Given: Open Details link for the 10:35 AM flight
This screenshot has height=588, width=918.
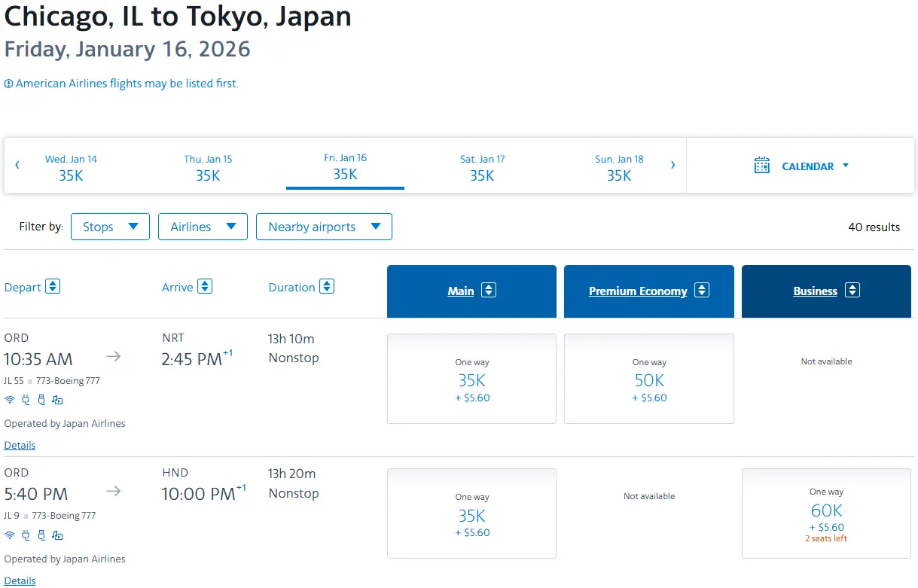Looking at the screenshot, I should click(20, 445).
